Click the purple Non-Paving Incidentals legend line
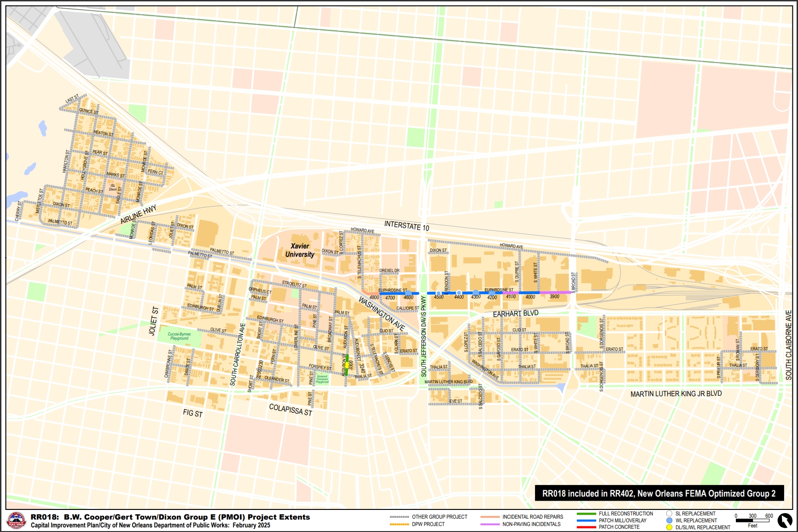798x532 pixels. (x=489, y=524)
